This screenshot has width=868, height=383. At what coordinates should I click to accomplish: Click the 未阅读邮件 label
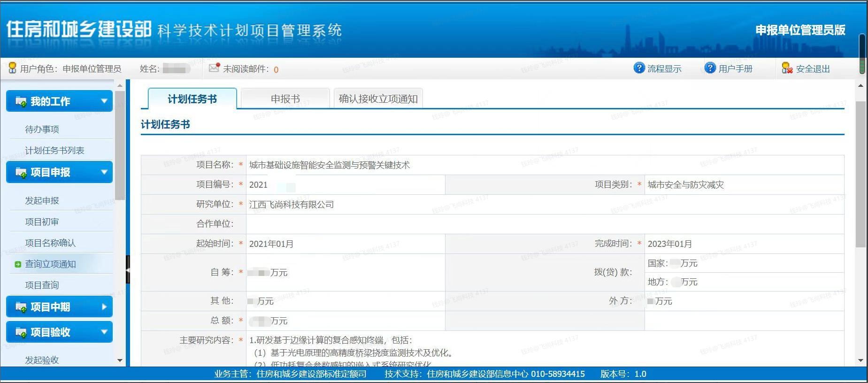click(x=246, y=69)
